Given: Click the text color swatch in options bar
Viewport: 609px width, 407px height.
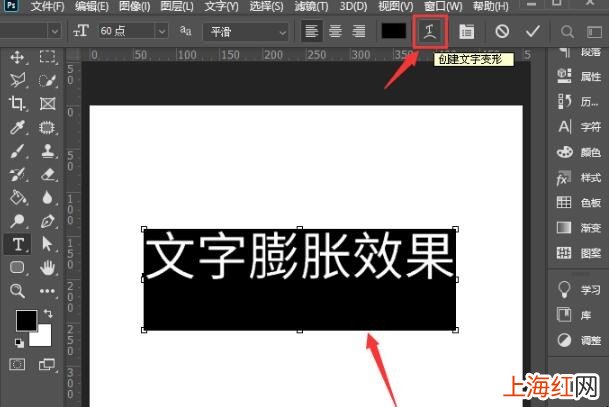Looking at the screenshot, I should [393, 31].
